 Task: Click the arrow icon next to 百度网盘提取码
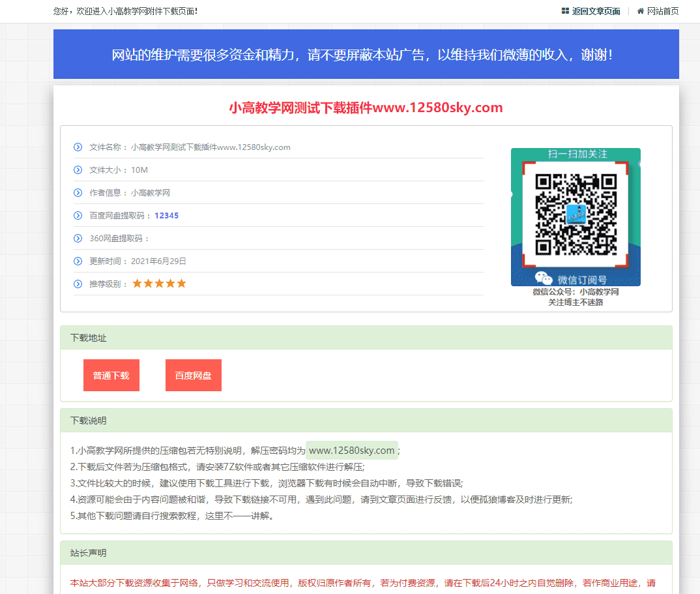pyautogui.click(x=78, y=215)
